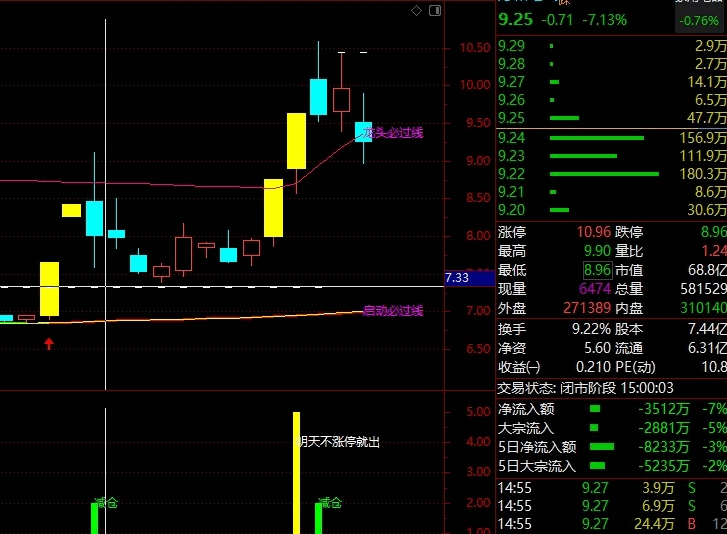Click the 龙头必过线 indicator label
The height and width of the screenshot is (534, 727).
[393, 133]
